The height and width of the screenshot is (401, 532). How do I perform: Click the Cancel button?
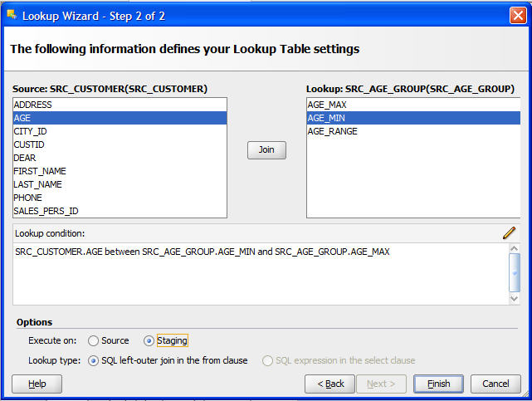pyautogui.click(x=495, y=384)
